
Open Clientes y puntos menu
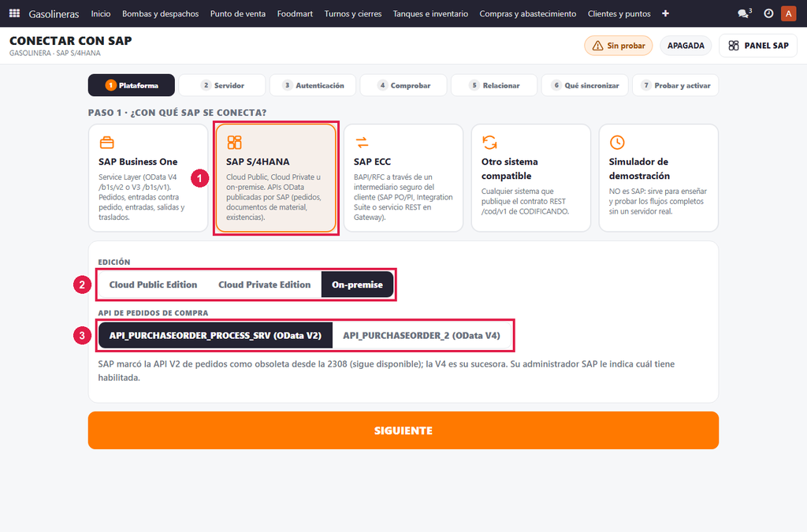pyautogui.click(x=619, y=13)
